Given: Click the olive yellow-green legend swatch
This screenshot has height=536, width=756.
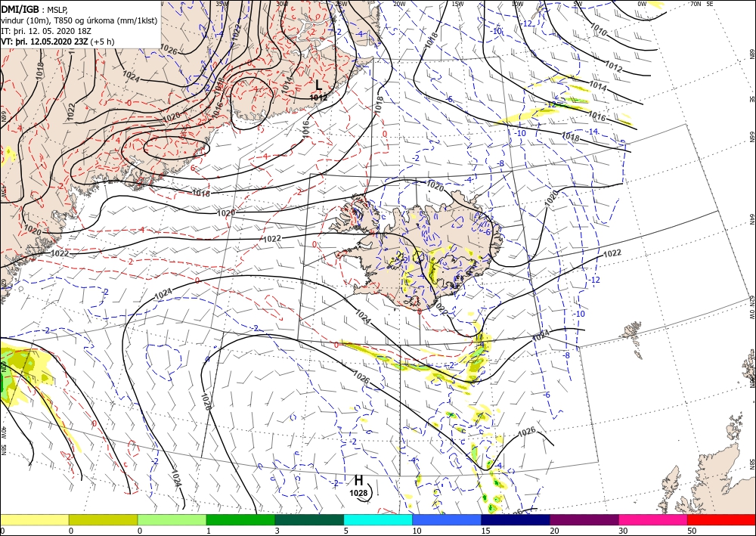Looking at the screenshot, I should pyautogui.click(x=103, y=519).
